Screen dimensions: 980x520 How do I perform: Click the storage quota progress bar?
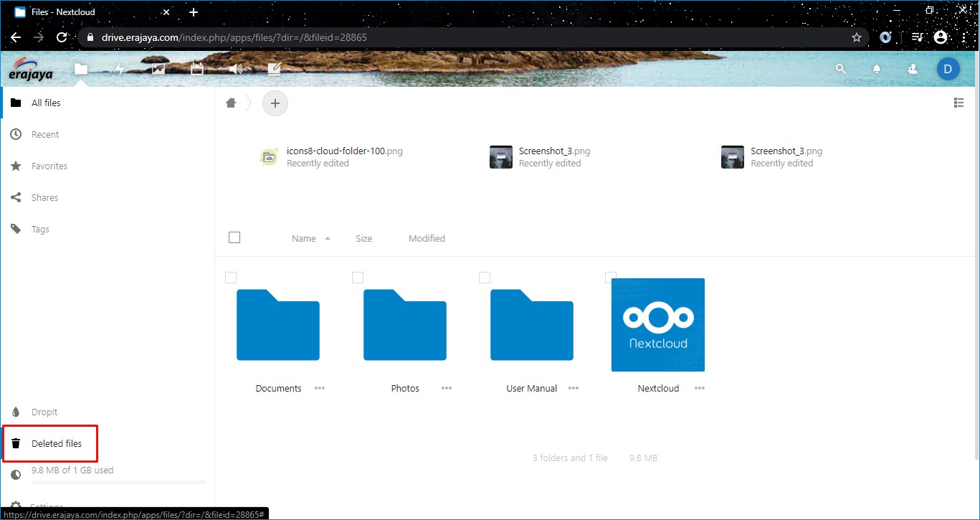tap(119, 483)
